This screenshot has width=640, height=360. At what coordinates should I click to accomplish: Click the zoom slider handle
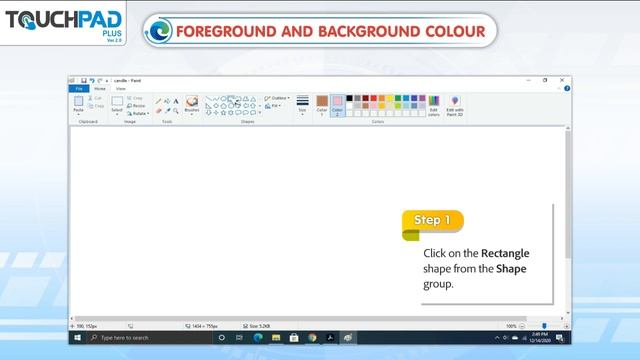[x=544, y=326]
